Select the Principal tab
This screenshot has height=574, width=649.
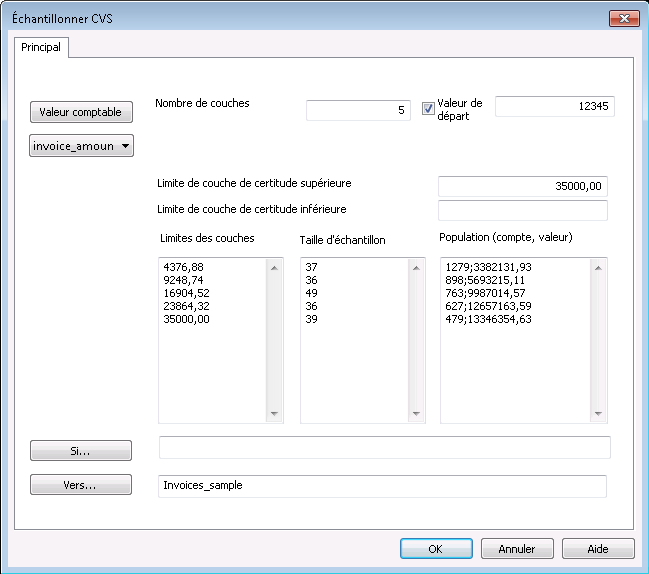pos(41,47)
